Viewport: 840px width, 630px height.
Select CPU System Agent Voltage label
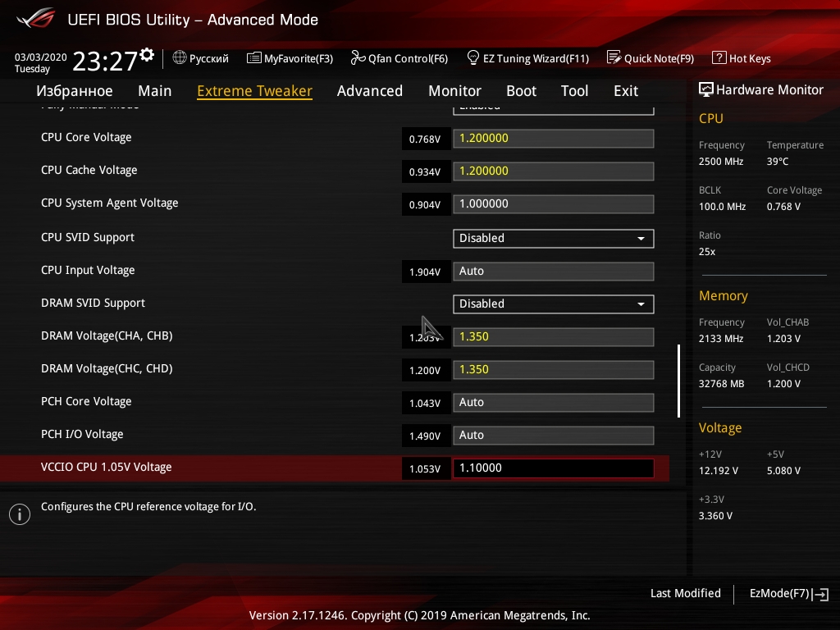[109, 203]
